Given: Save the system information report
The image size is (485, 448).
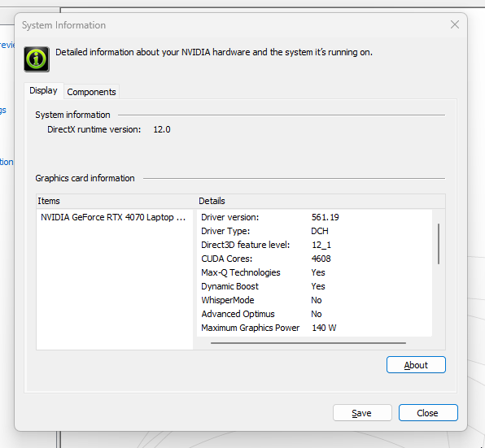Looking at the screenshot, I should click(x=362, y=413).
